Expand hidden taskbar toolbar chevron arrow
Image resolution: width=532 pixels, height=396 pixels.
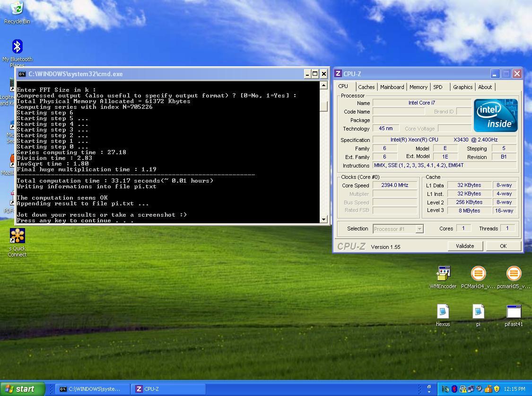pyautogui.click(x=429, y=392)
